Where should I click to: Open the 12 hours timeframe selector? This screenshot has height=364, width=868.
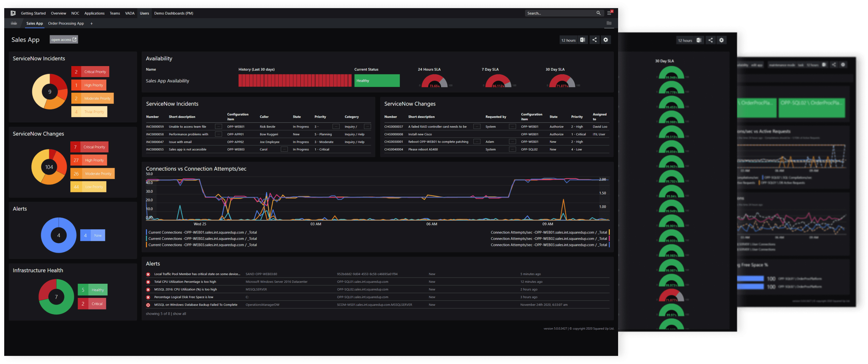[x=568, y=40]
